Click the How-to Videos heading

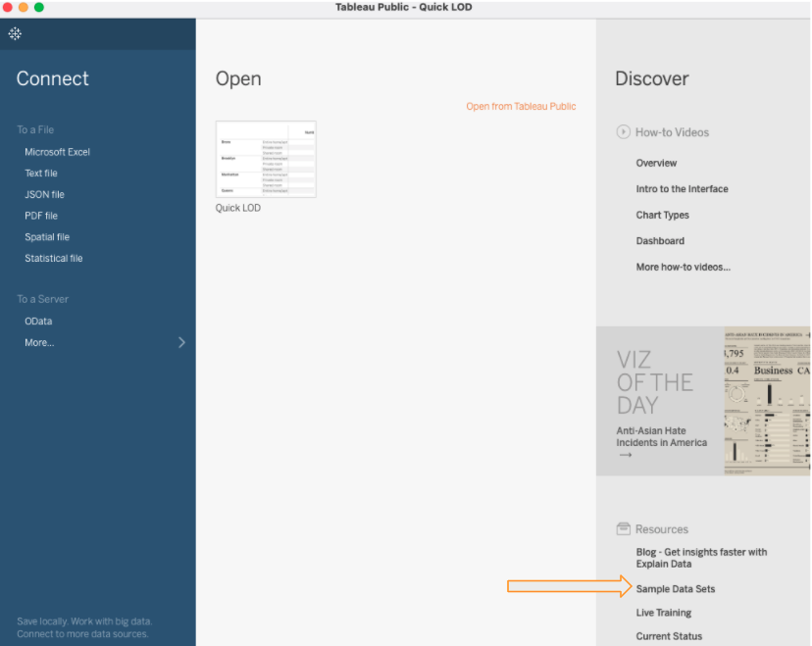(x=672, y=132)
